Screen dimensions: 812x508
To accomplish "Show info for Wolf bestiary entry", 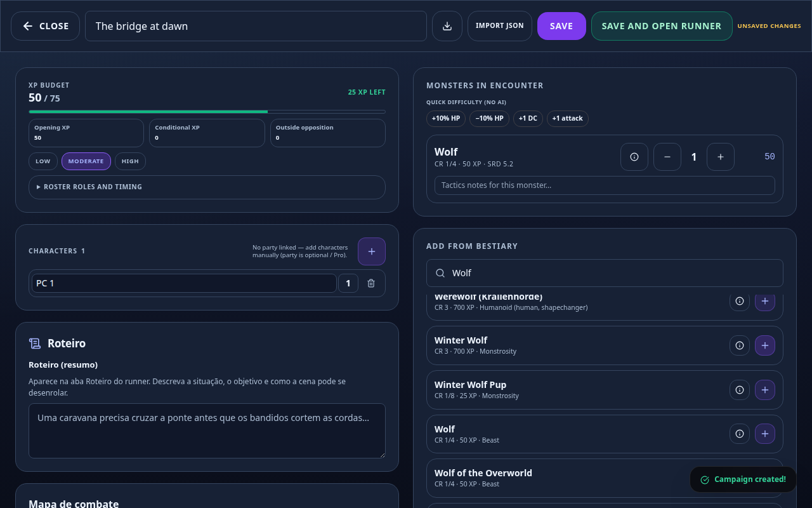I will 740,434.
